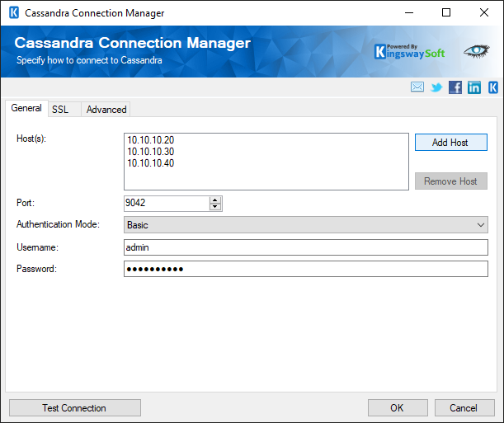Image resolution: width=504 pixels, height=423 pixels.
Task: Click into the Password field
Action: pos(306,269)
